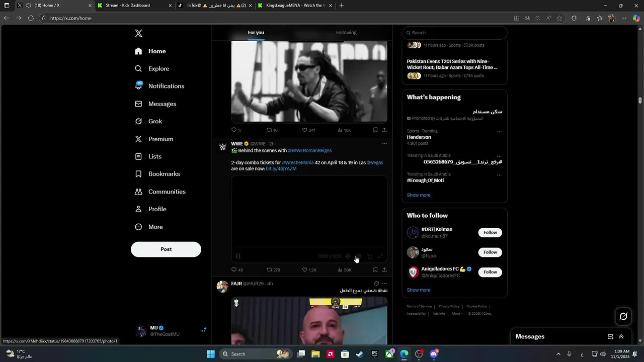644x362 pixels.
Task: Open the More menu in sidebar
Action: (149, 227)
